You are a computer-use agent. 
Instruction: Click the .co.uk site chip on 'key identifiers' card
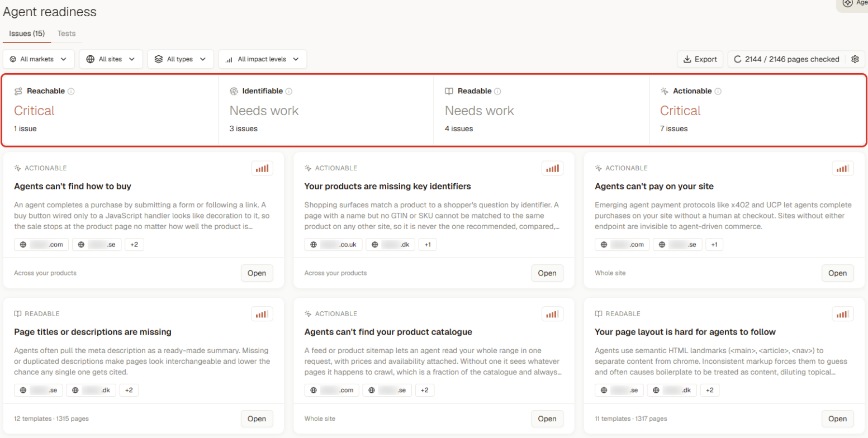pyautogui.click(x=334, y=245)
